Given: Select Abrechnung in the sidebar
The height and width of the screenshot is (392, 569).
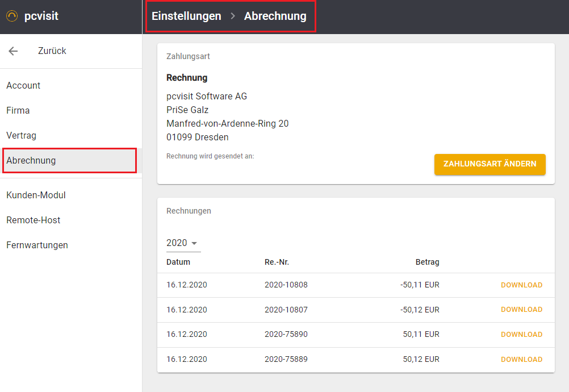Looking at the screenshot, I should click(31, 160).
